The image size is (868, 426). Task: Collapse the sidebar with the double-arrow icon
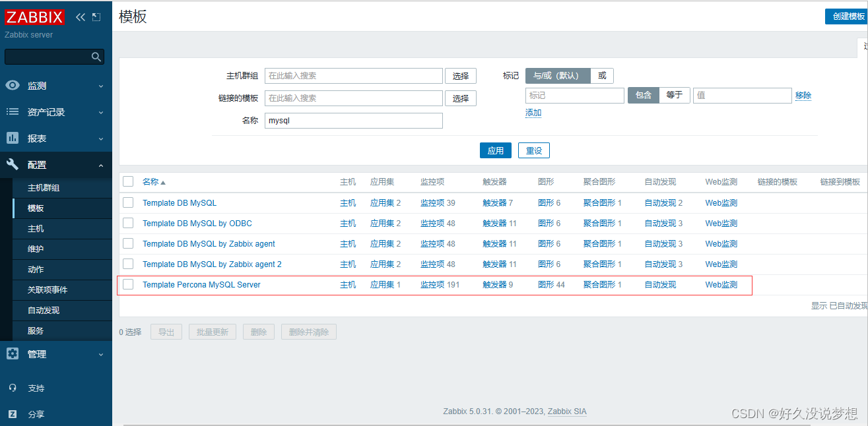(81, 17)
